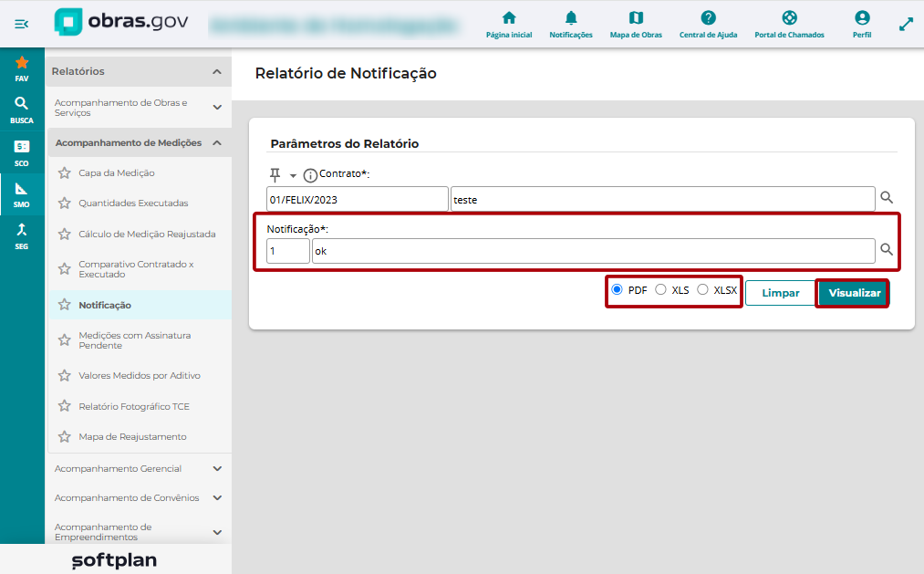Click the contract description field 'teste'

[663, 199]
